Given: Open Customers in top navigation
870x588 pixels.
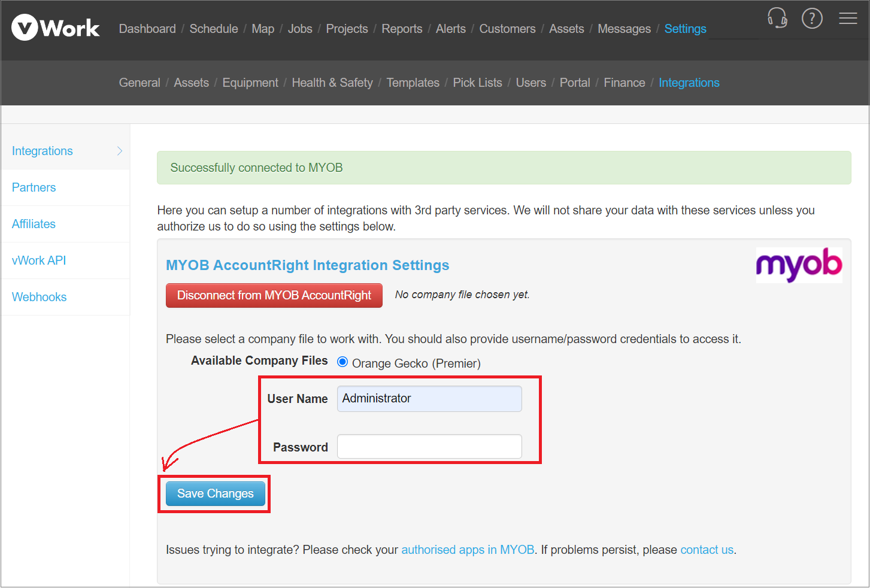Looking at the screenshot, I should coord(507,29).
